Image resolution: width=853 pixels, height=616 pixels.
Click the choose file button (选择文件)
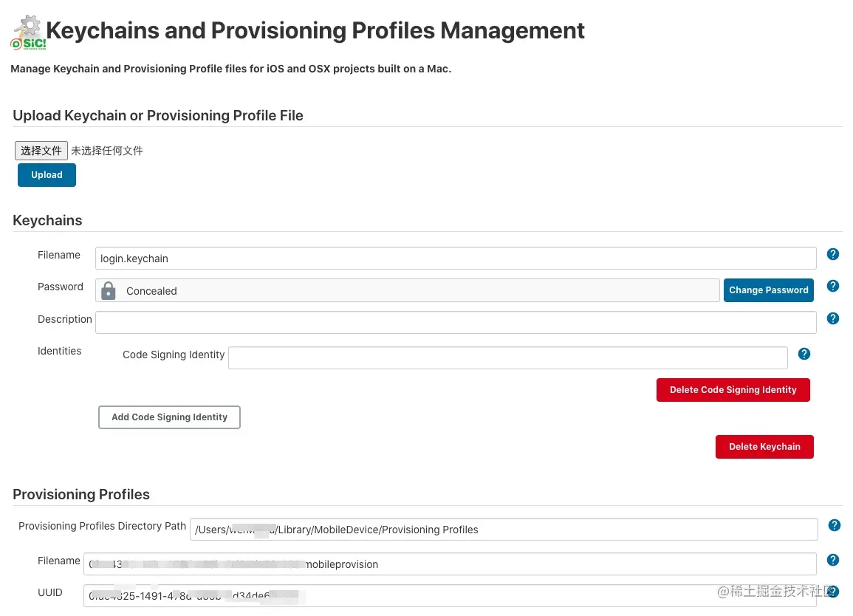pyautogui.click(x=41, y=151)
